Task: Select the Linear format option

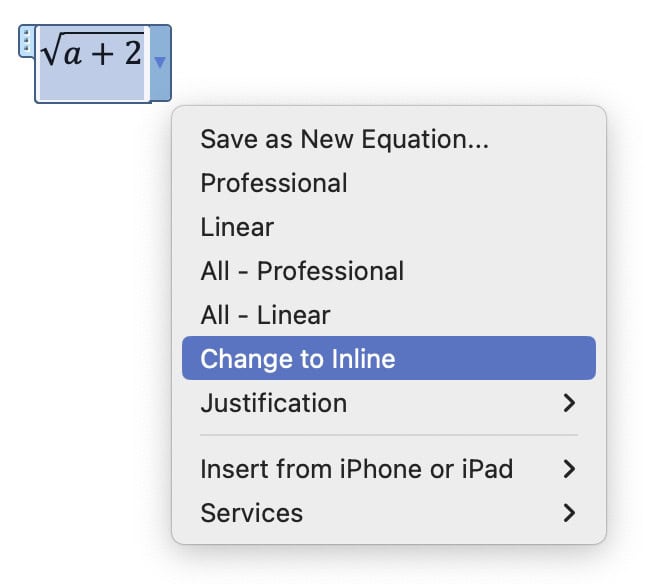Action: coord(237,227)
